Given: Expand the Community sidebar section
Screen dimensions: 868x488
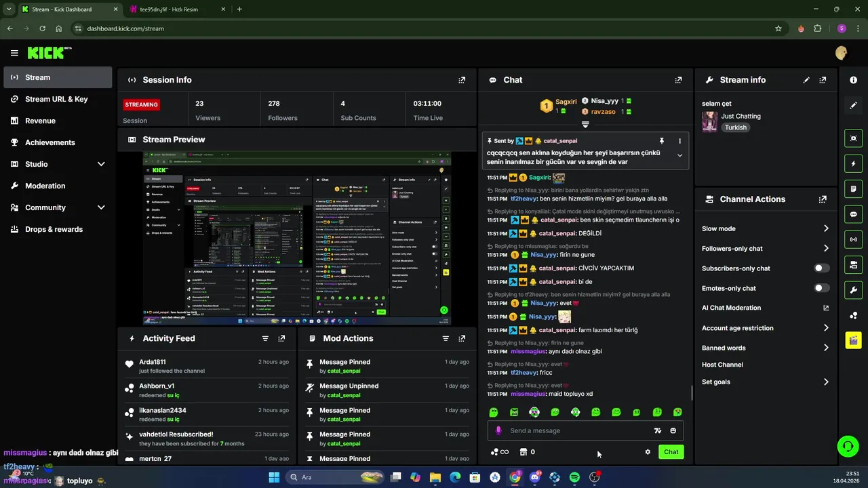Looking at the screenshot, I should point(101,207).
